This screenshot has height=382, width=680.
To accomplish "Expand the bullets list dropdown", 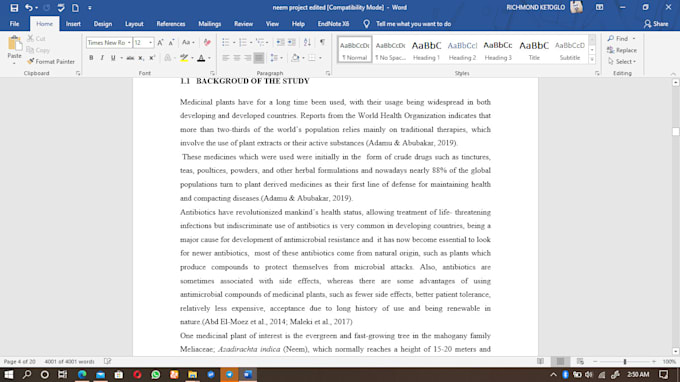I will pyautogui.click(x=234, y=42).
